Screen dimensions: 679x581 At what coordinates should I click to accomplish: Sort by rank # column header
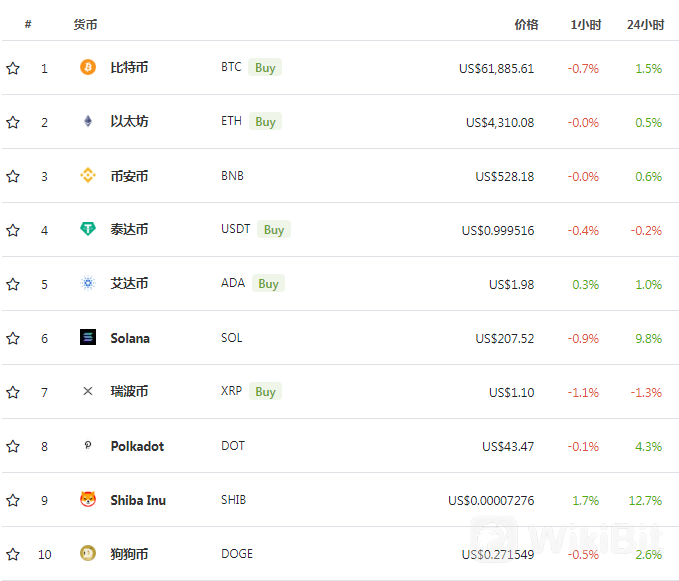(28, 24)
